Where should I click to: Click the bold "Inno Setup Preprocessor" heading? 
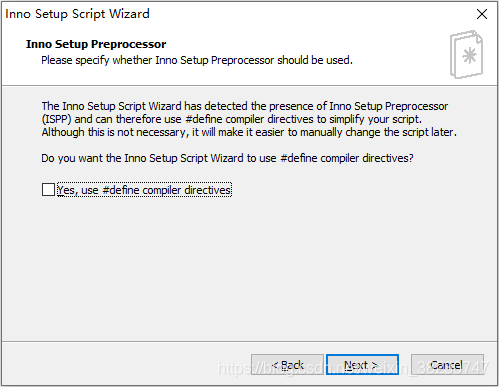(x=96, y=44)
